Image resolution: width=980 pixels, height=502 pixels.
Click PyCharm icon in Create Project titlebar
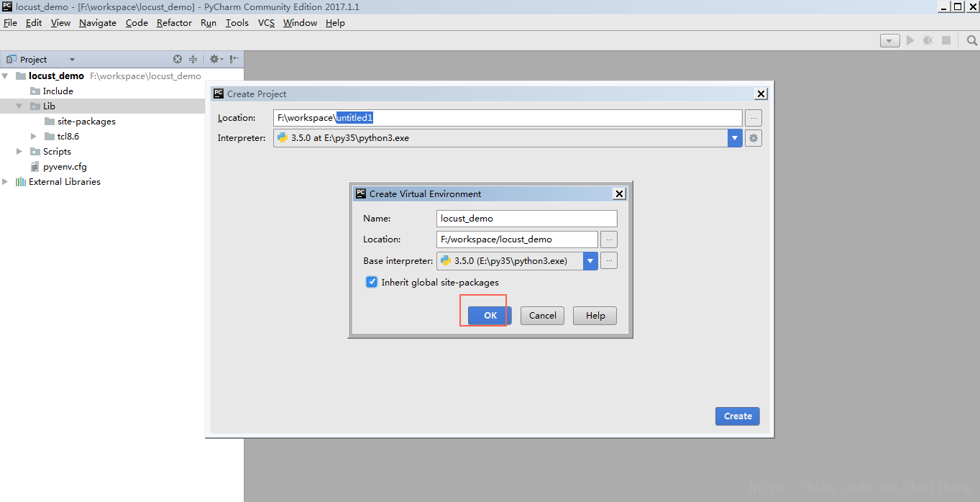point(219,93)
